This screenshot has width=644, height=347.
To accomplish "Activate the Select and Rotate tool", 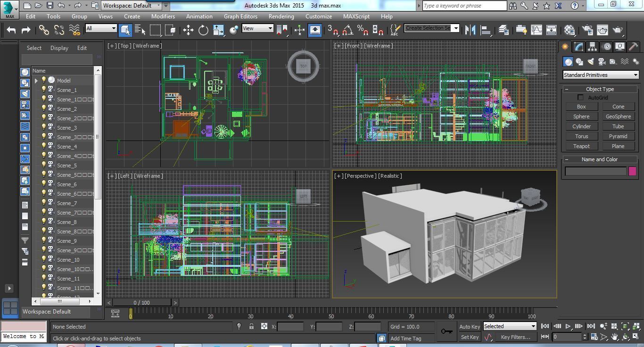I will [203, 30].
